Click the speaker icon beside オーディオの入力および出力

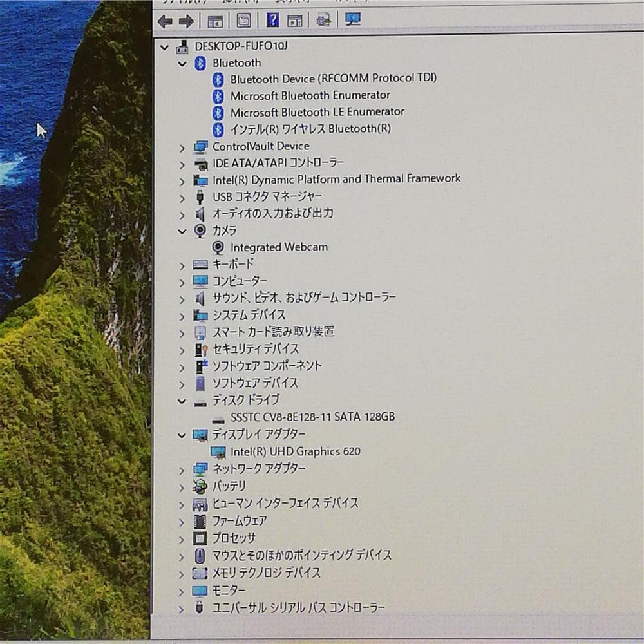point(200,214)
